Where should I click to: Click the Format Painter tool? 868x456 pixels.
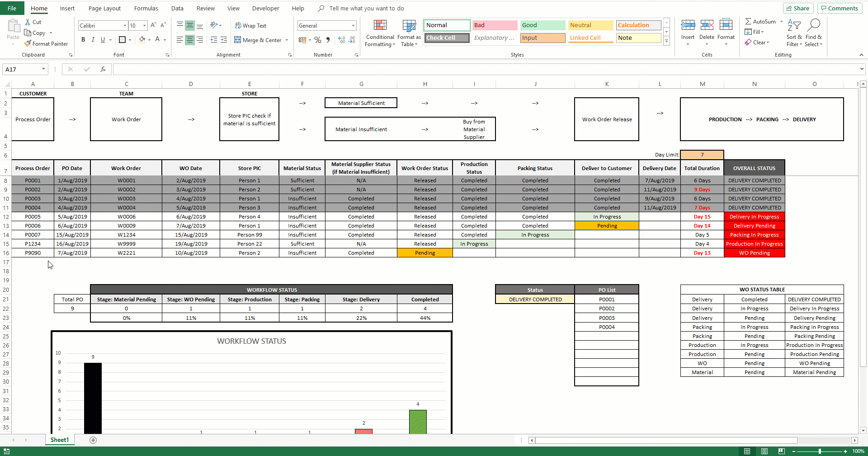[x=46, y=44]
